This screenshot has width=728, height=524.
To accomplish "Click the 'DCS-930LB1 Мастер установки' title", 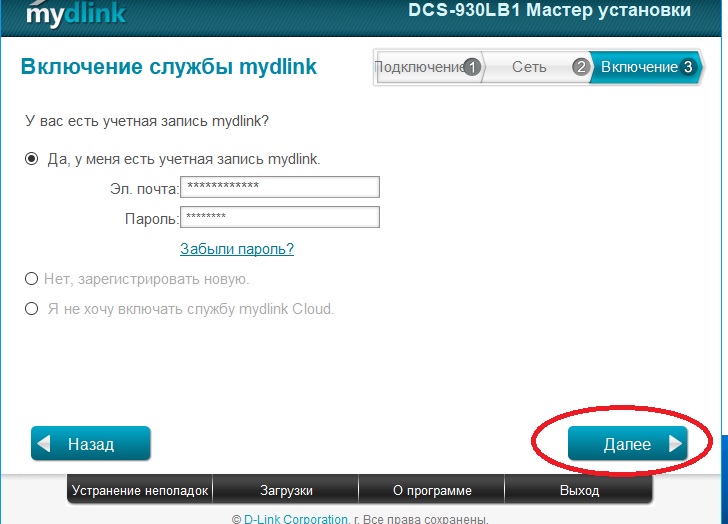I will tap(549, 10).
